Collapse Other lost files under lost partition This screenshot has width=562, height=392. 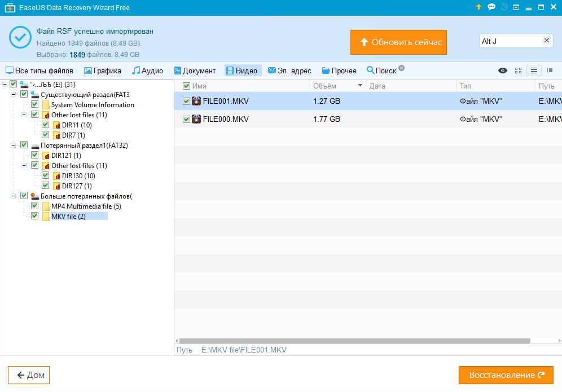(x=24, y=166)
